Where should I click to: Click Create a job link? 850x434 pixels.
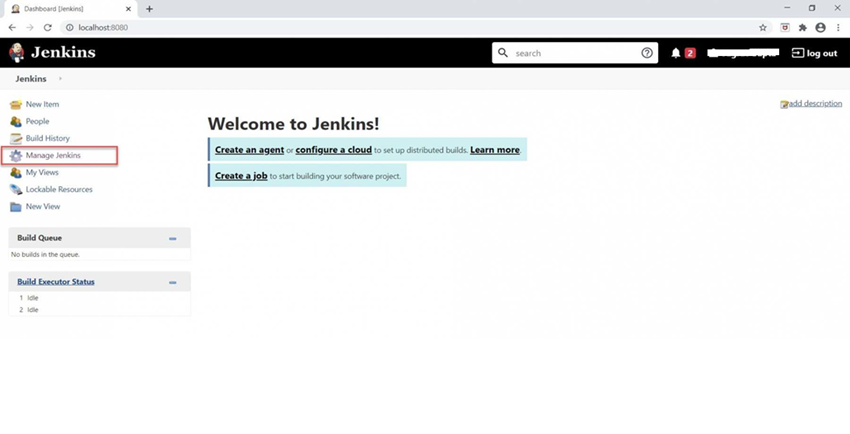(241, 176)
